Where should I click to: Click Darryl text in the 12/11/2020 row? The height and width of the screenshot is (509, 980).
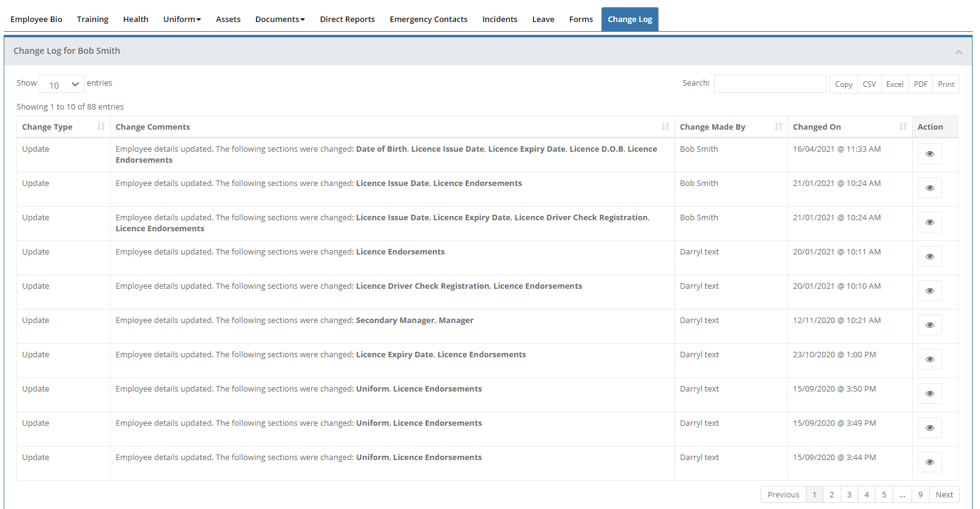pyautogui.click(x=699, y=320)
